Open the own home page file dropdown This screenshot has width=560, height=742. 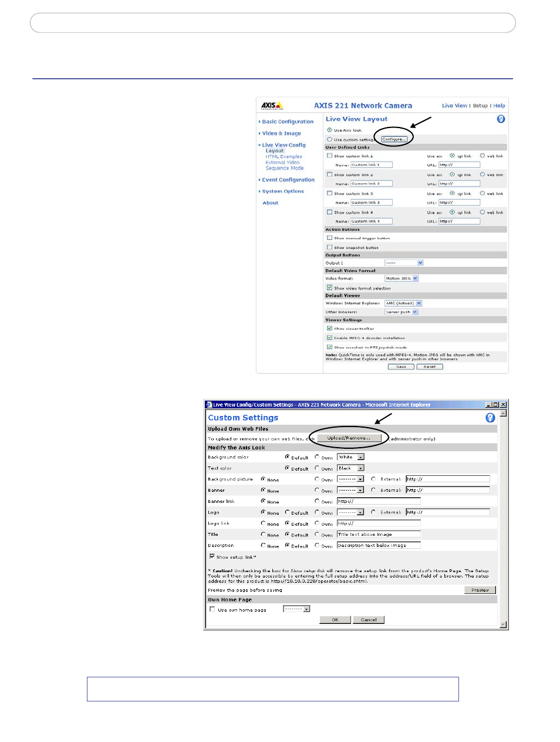[x=296, y=609]
